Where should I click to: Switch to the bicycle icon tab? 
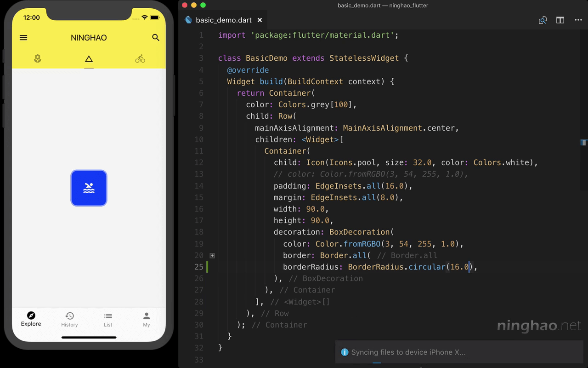click(x=140, y=58)
